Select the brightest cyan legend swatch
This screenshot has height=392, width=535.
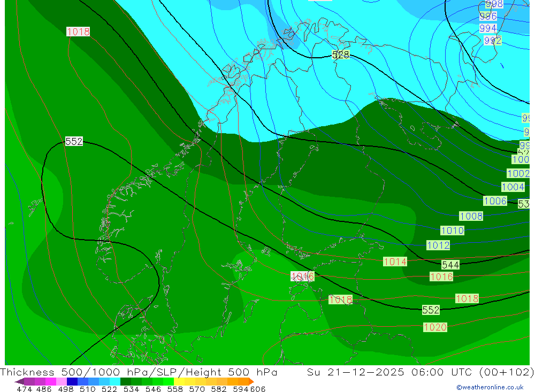coord(115,382)
